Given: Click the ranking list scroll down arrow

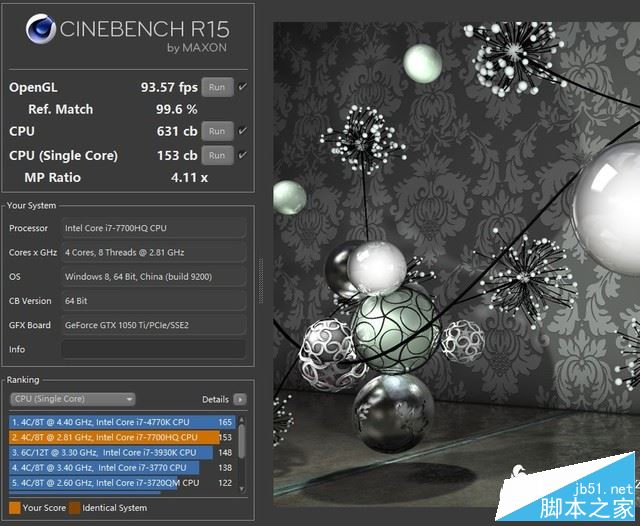Looking at the screenshot, I should point(241,489).
